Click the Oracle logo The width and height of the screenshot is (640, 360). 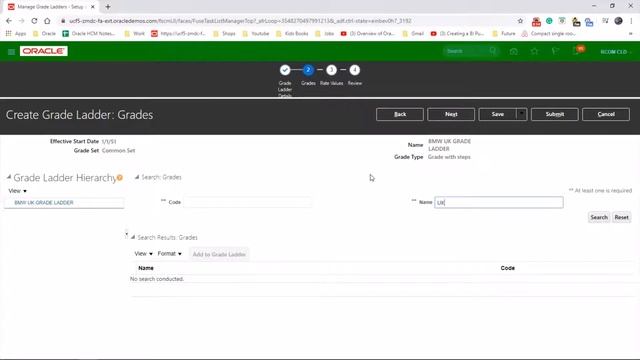[44, 51]
